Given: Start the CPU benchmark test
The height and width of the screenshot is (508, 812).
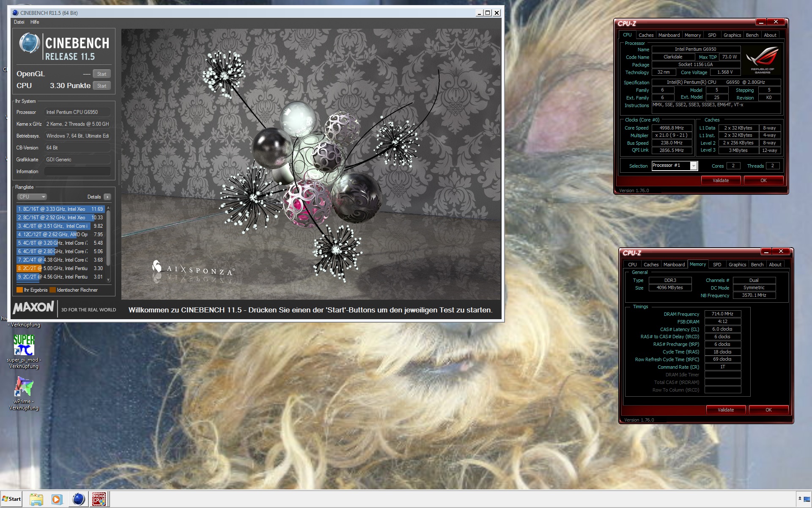Looking at the screenshot, I should point(101,86).
